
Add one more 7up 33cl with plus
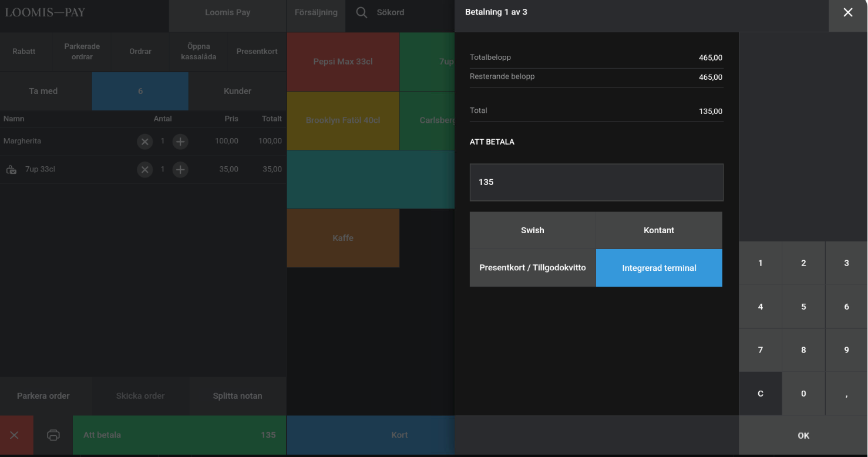coord(180,170)
